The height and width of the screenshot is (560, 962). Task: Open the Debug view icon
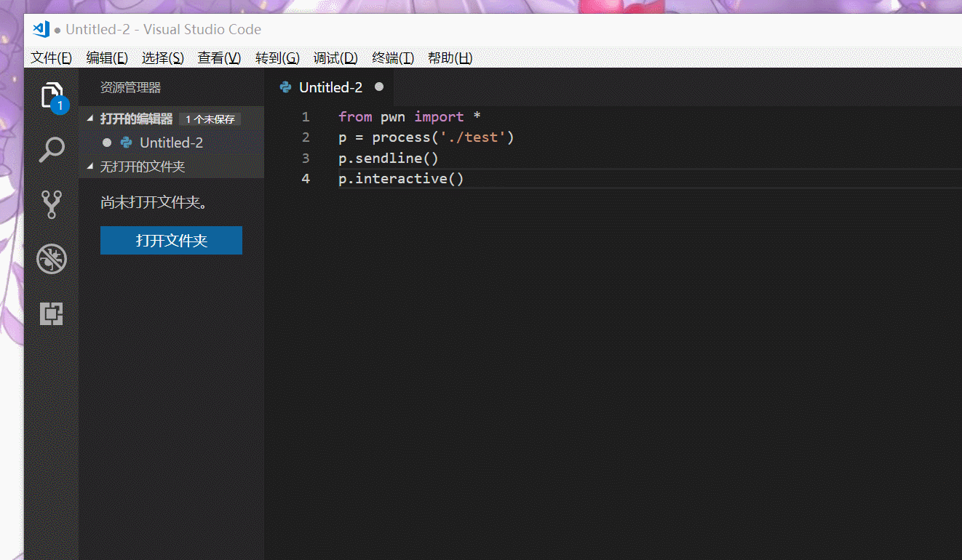(52, 259)
